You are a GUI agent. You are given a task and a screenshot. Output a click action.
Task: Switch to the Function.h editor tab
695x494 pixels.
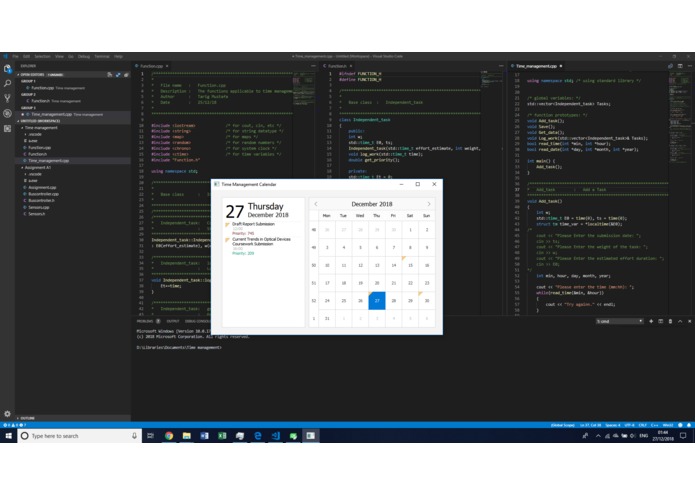[x=337, y=66]
